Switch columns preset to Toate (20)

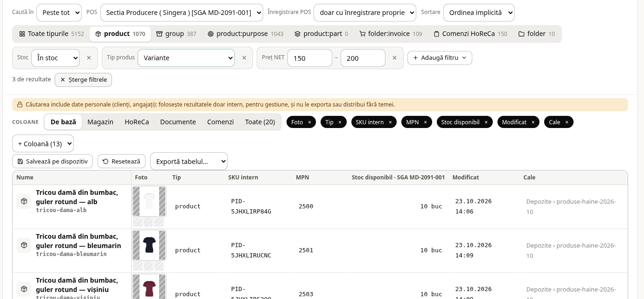coord(260,122)
